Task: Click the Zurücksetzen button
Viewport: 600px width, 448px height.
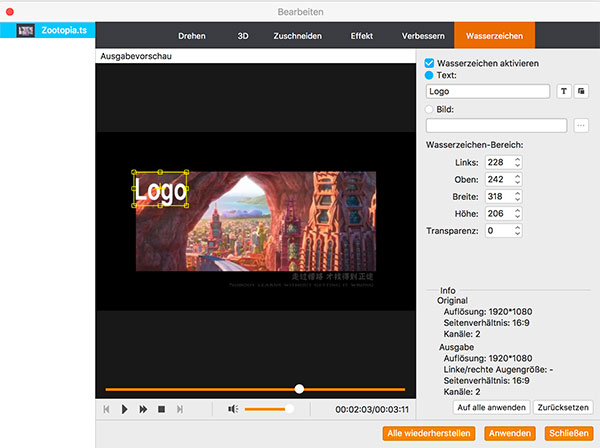Action: (x=563, y=407)
